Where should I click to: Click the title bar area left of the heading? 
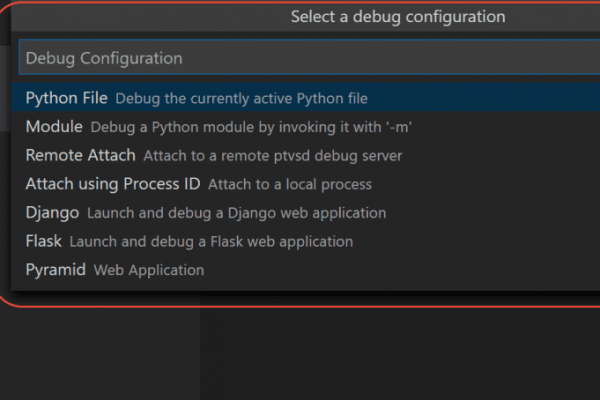[151, 17]
